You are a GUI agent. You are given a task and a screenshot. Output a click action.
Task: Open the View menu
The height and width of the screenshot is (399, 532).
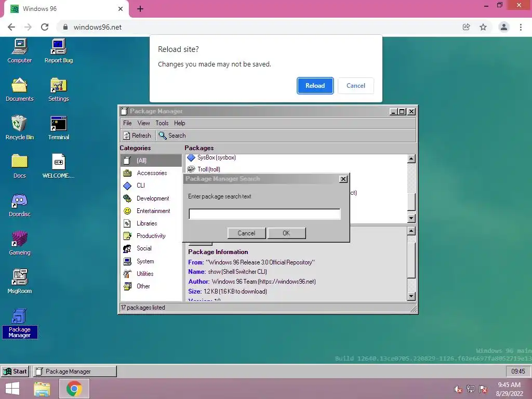tap(143, 123)
